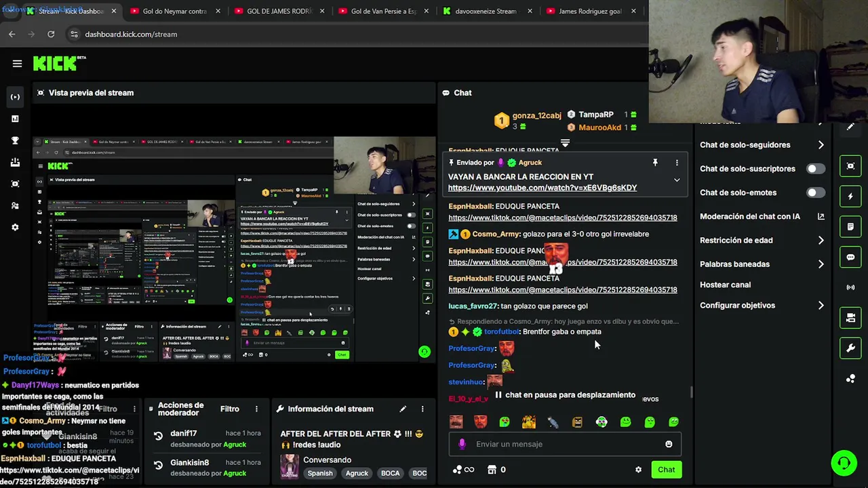Click chat en pausa para desplazamiento banner
The width and height of the screenshot is (868, 488).
565,395
